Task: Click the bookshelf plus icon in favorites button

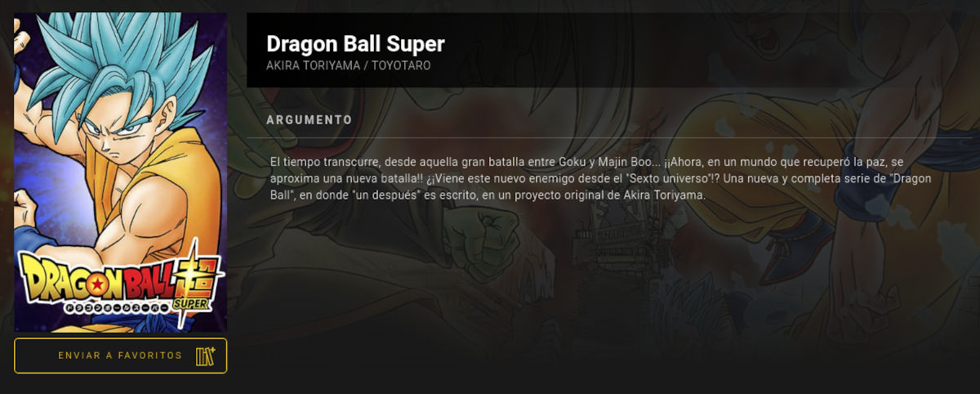Action: 205,356
